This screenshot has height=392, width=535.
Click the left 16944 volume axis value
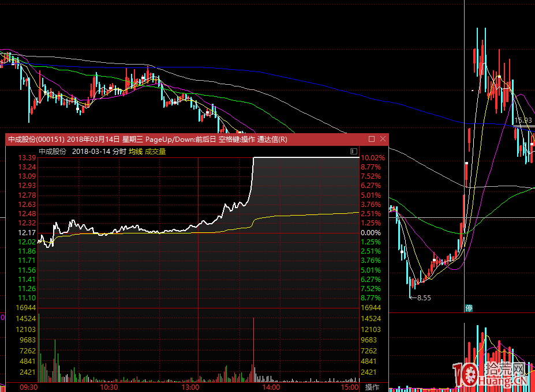pyautogui.click(x=26, y=307)
